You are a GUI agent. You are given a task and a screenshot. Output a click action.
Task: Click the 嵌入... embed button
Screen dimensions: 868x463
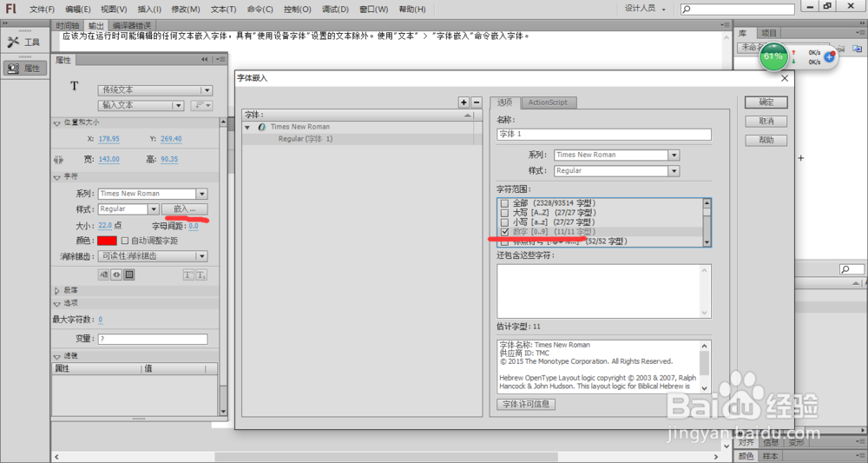185,209
